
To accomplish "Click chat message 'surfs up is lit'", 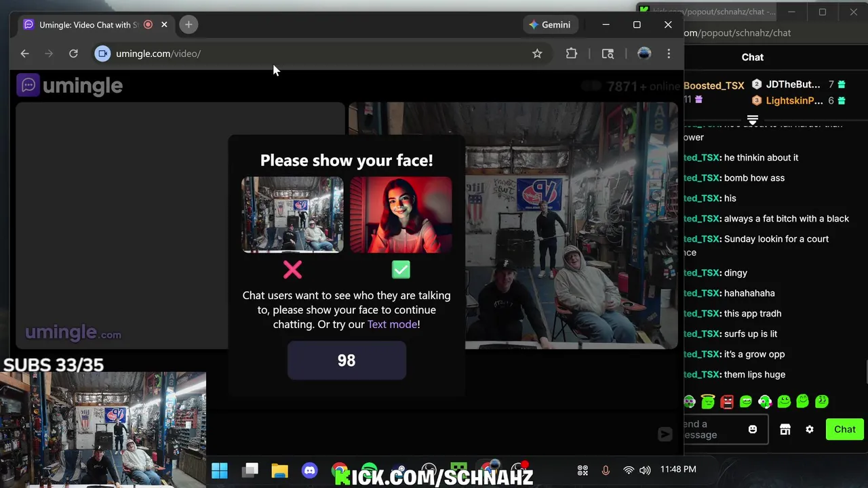I will click(x=751, y=333).
